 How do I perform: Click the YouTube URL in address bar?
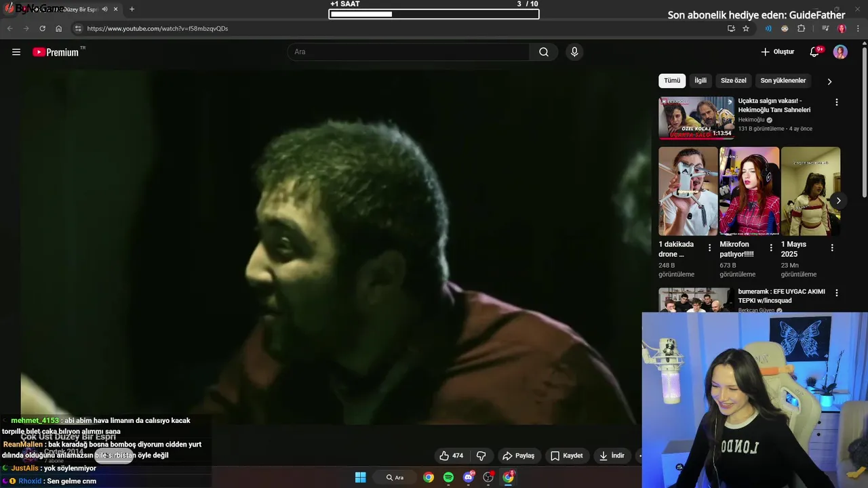pos(157,28)
